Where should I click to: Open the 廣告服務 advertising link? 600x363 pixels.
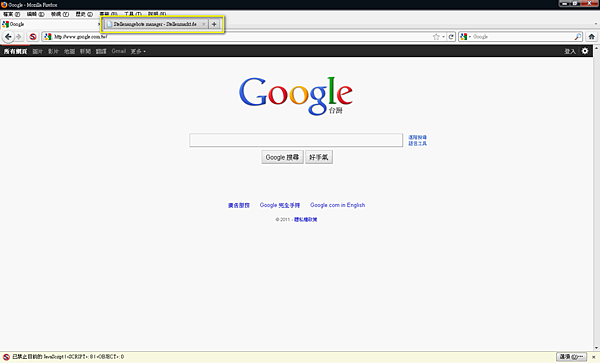[x=239, y=205]
